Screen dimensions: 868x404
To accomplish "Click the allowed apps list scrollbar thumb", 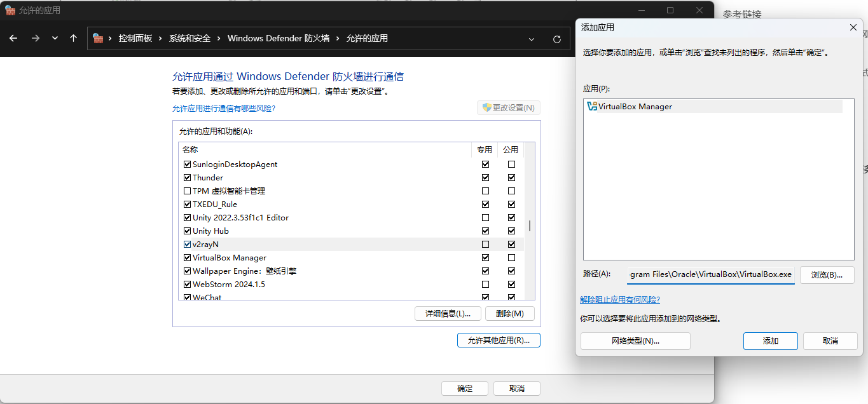I will 530,226.
